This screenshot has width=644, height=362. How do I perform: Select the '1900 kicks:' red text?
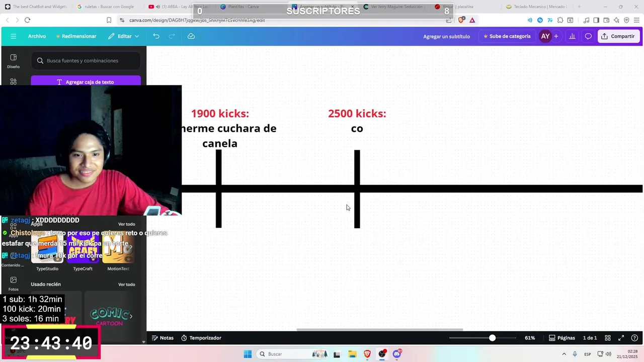point(220,114)
